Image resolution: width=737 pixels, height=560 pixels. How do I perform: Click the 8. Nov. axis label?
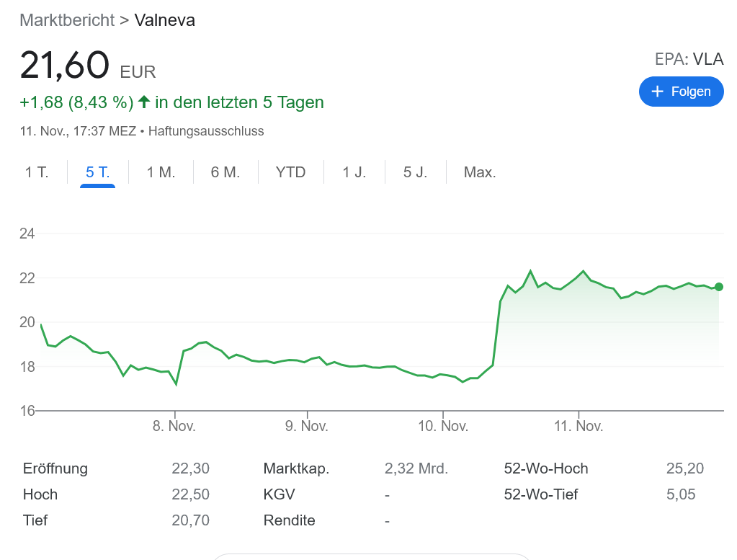174,426
